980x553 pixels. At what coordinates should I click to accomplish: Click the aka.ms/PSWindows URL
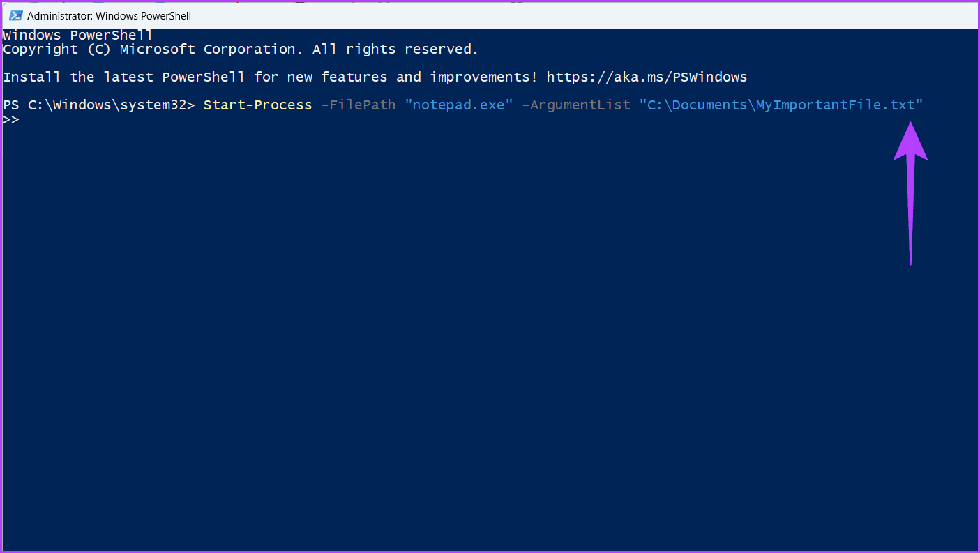point(647,77)
